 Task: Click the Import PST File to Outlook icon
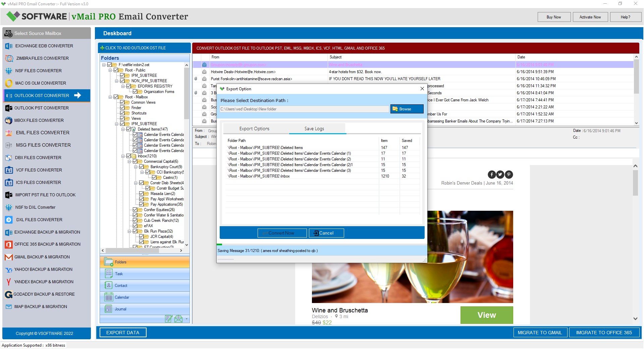(x=9, y=195)
